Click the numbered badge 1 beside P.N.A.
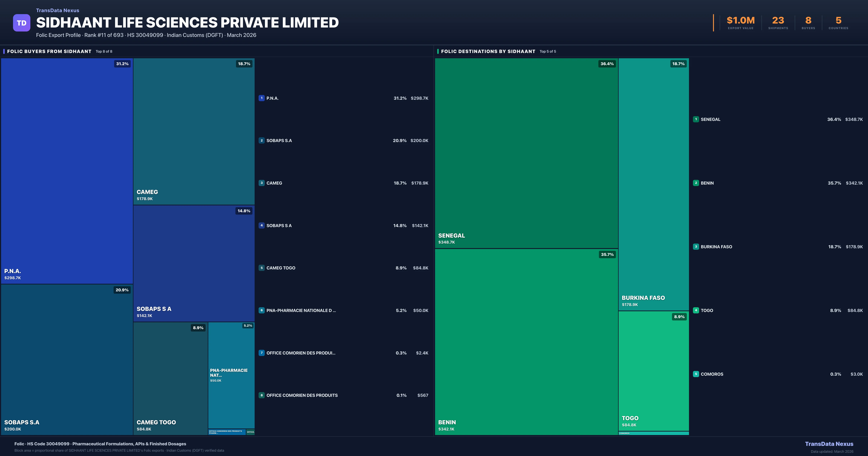868x456 pixels. 262,98
